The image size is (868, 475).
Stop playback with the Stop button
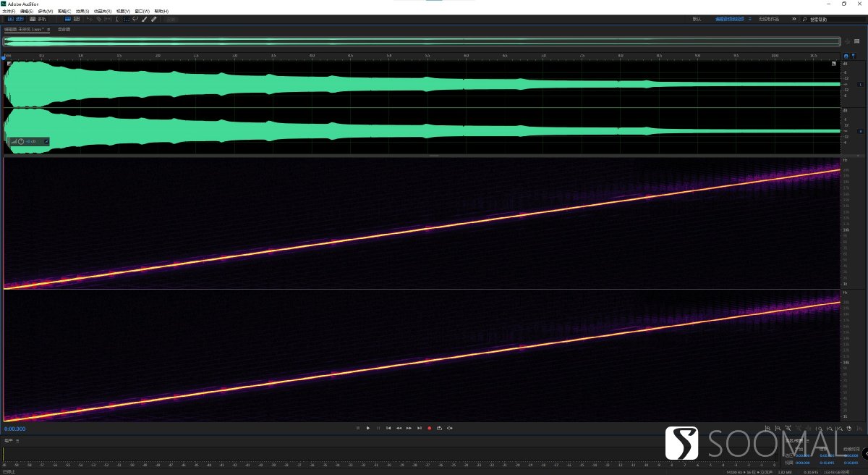358,428
